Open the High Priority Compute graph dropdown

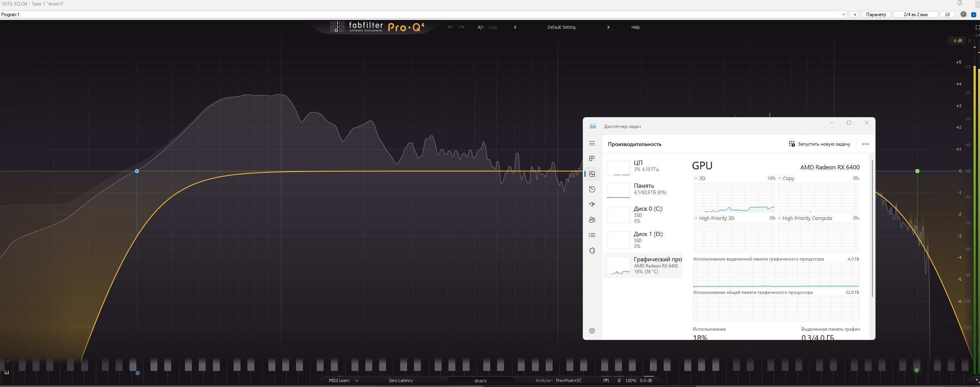point(780,218)
